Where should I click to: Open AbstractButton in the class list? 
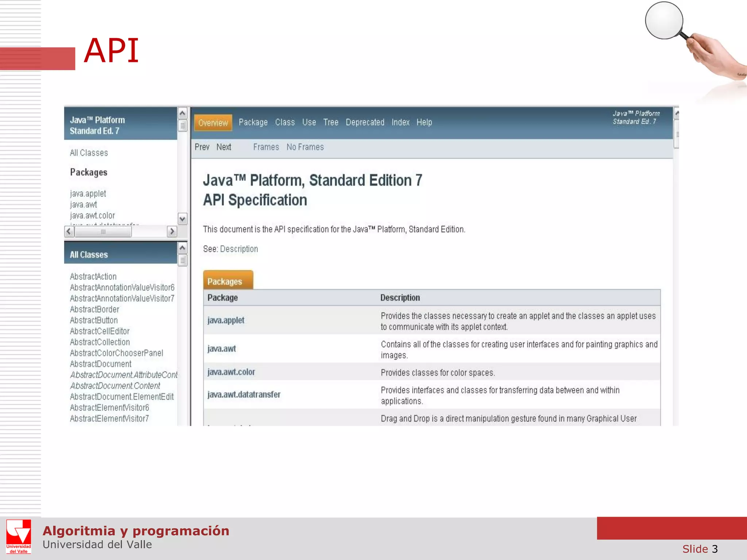coord(94,320)
